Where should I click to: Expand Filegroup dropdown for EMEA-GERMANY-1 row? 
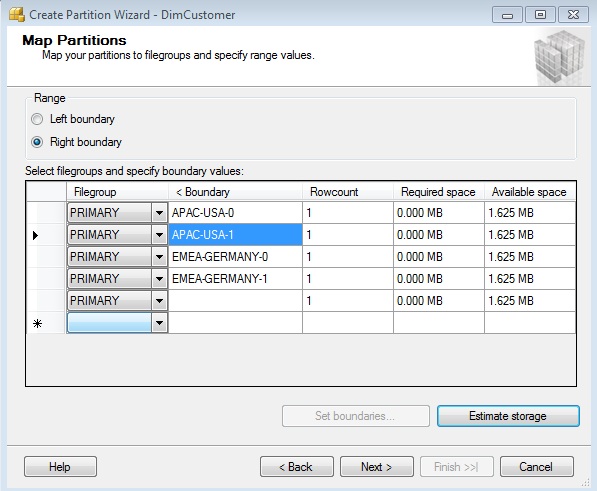159,279
